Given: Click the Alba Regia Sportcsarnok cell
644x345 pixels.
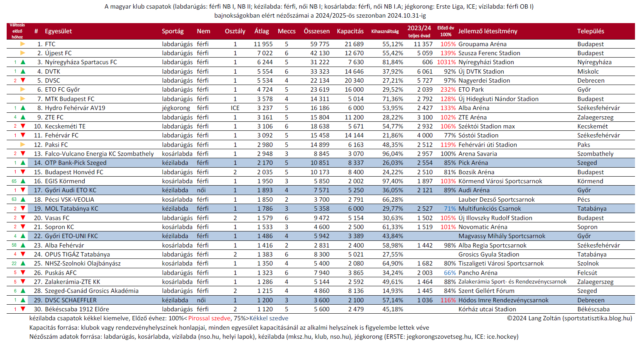Looking at the screenshot, I should coord(492,246).
